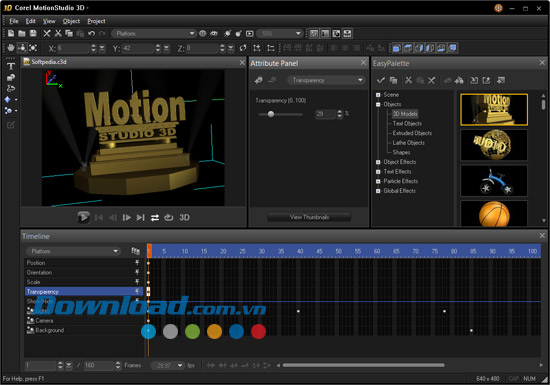Expand the Particle Effects node
Viewport: 550px width, 385px height.
pyautogui.click(x=378, y=181)
